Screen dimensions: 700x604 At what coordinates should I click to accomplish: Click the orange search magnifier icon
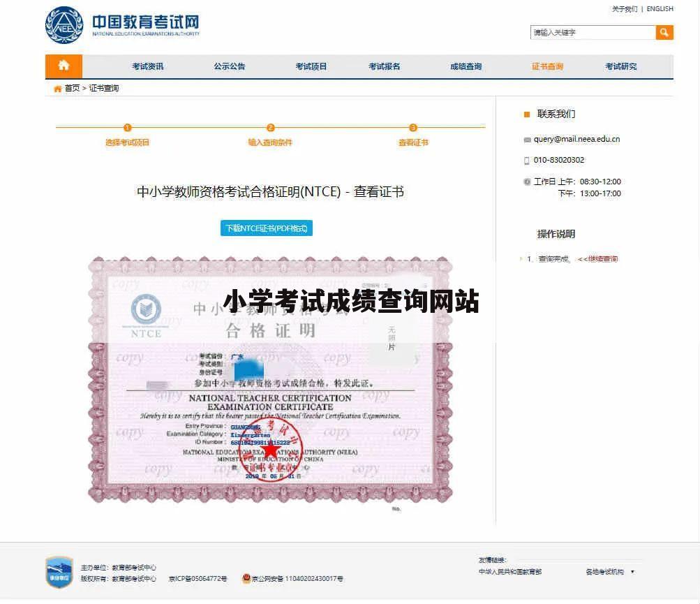coord(663,32)
